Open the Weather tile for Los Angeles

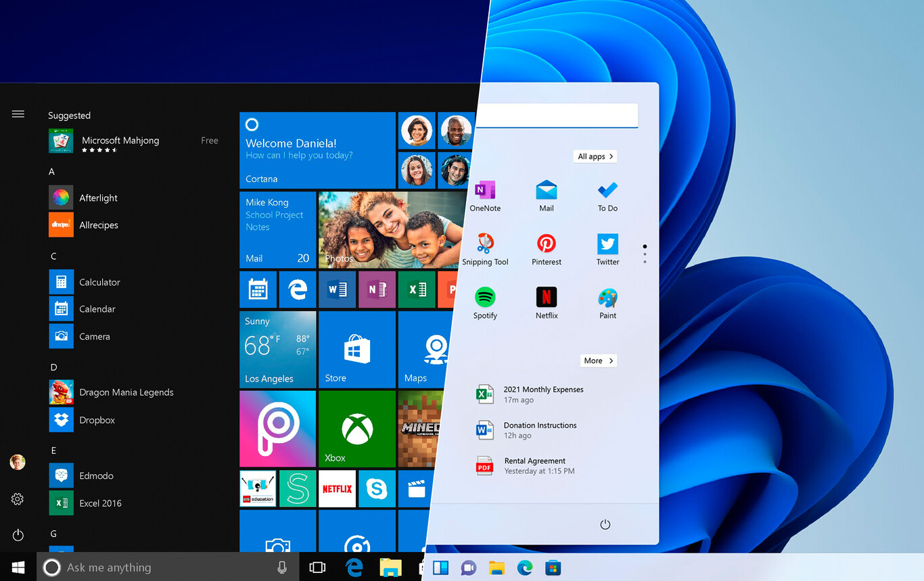point(277,350)
